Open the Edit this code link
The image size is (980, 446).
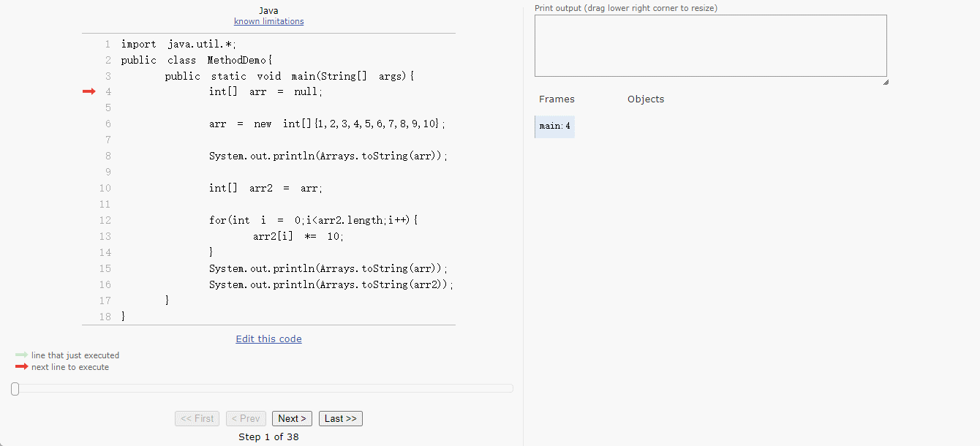pos(268,339)
